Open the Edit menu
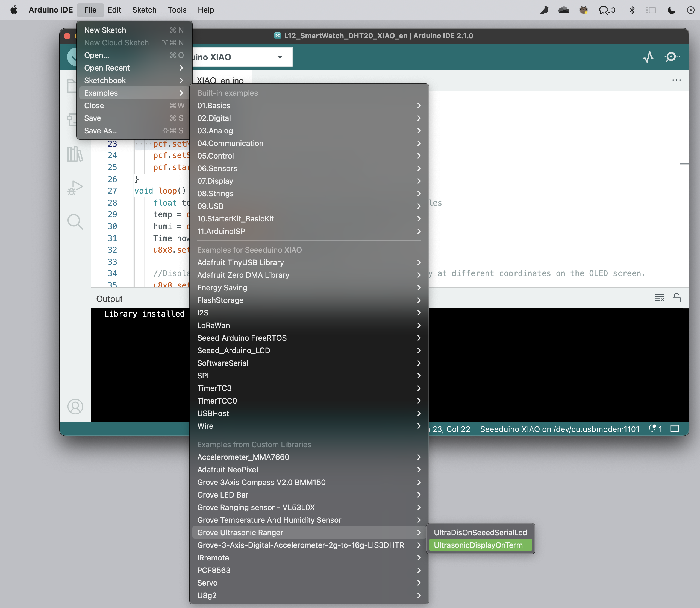This screenshot has width=700, height=608. (114, 10)
